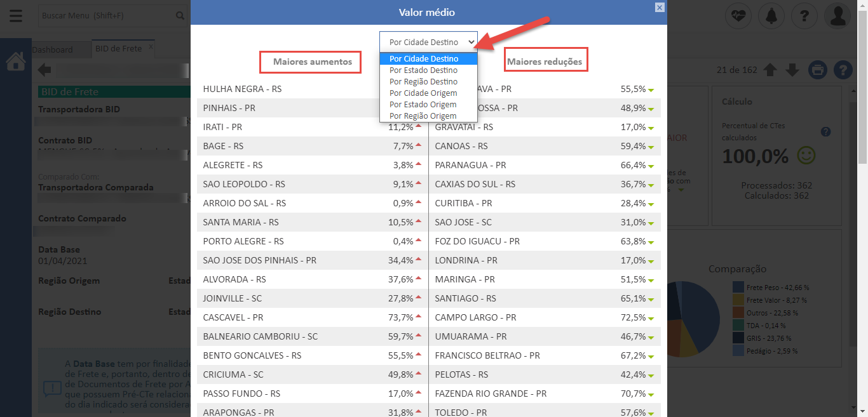Click the MARINGA - PR row
This screenshot has height=417, width=868.
(545, 279)
